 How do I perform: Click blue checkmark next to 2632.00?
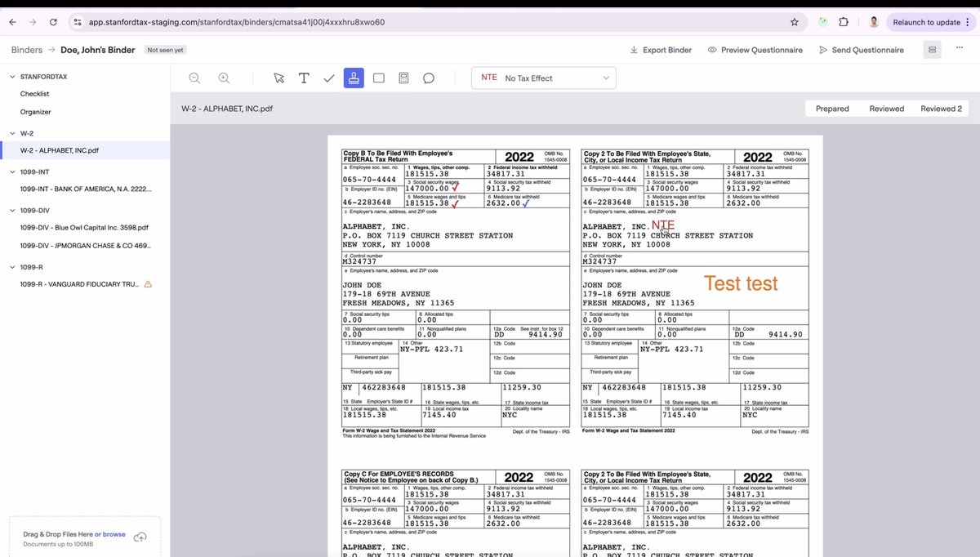click(526, 203)
